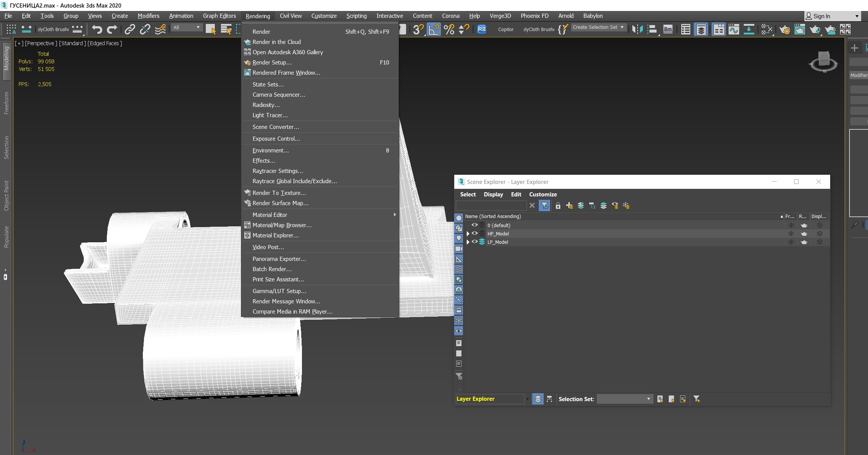Click the ViewCube in the viewport
This screenshot has width=868, height=455.
(823, 62)
